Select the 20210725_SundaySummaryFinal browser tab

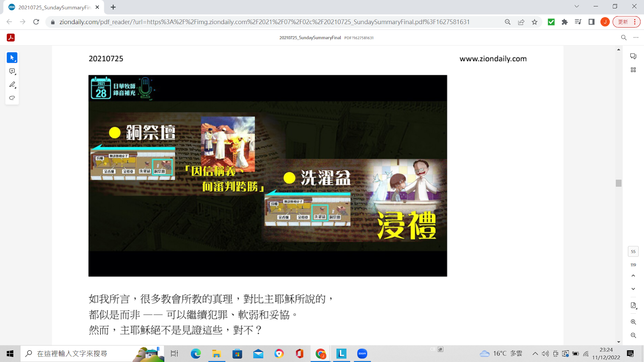[54, 7]
